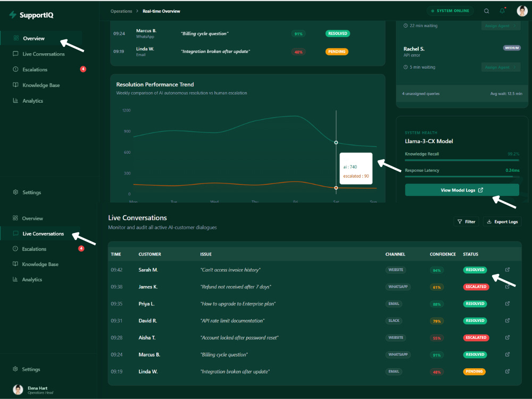Click Assign Agent for Rachel S. API error
Screen dimensions: 532x399
click(501, 67)
